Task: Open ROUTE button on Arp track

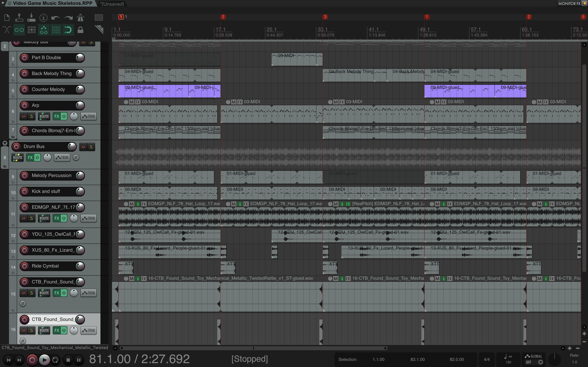Action: pos(44,116)
